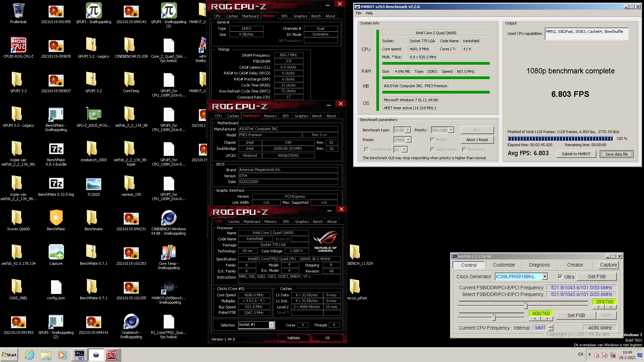Image resolution: width=644 pixels, height=362 pixels.
Task: Click Set FSB button in SetFSB
Action: pos(576,315)
